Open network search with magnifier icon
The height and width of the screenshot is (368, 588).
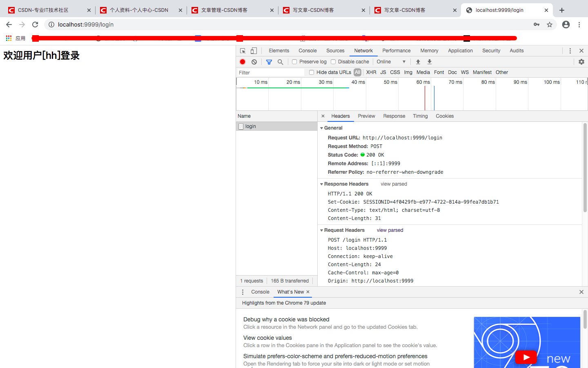tap(280, 62)
